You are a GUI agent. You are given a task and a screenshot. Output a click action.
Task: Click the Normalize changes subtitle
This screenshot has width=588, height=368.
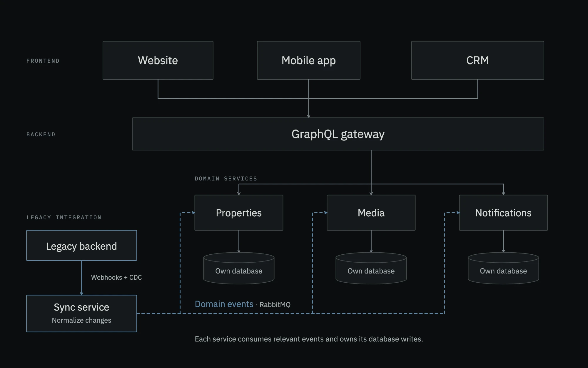(x=81, y=320)
